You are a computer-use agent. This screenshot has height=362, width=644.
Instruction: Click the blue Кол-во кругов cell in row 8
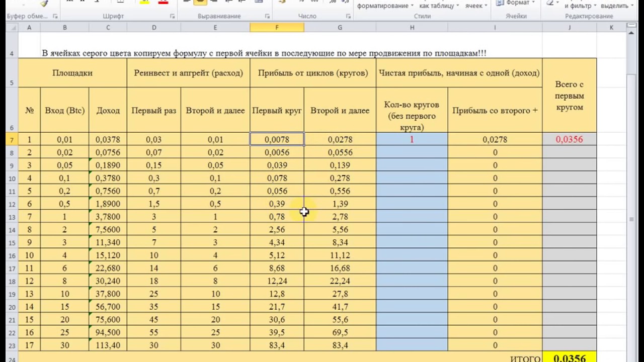point(412,152)
